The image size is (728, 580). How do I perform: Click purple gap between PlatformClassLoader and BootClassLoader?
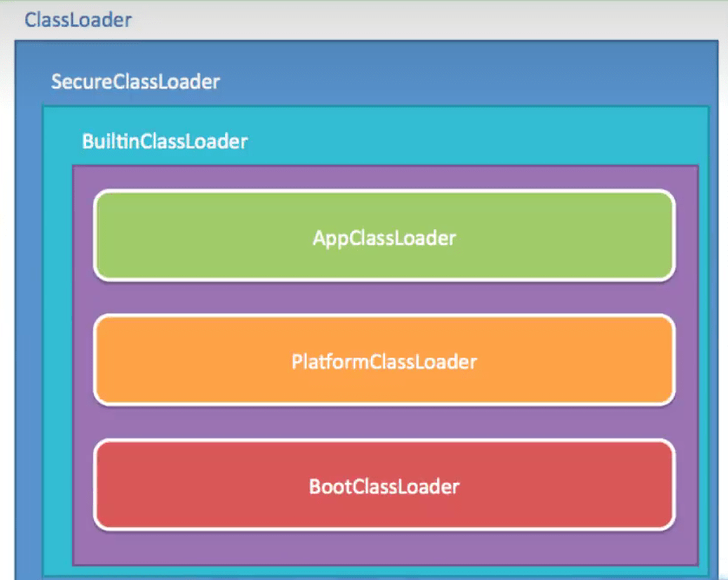pyautogui.click(x=384, y=422)
